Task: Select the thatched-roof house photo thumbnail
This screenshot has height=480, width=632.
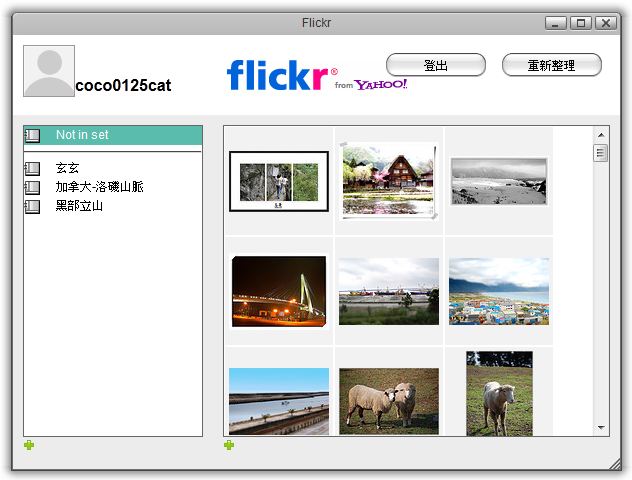Action: pos(388,180)
